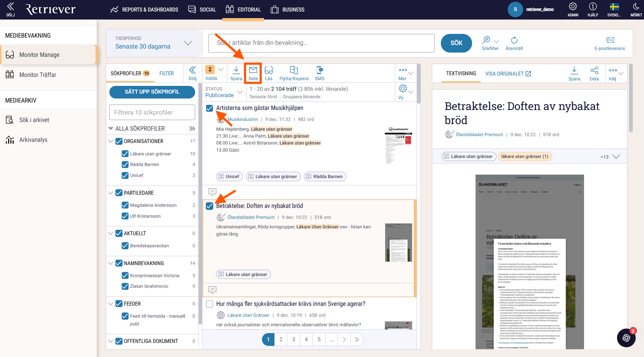644x357 pixels.
Task: Click SÄTT UPP SÖKPROFIL button
Action: point(152,92)
